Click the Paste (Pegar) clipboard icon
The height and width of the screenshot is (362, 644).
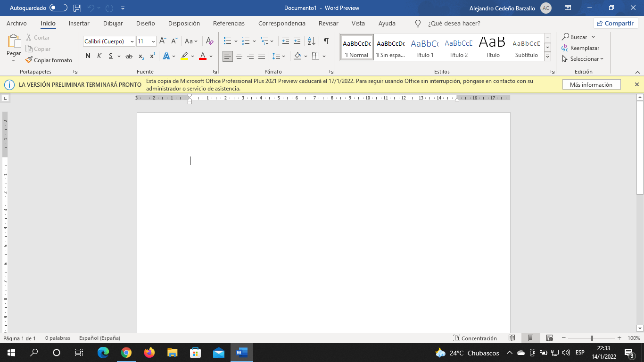coord(14,42)
